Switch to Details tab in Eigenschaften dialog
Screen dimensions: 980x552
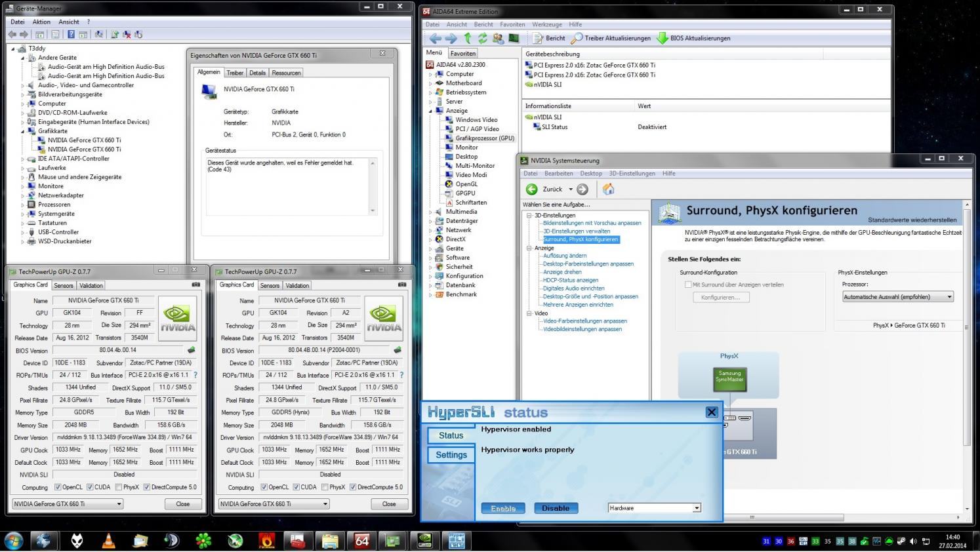[x=257, y=73]
